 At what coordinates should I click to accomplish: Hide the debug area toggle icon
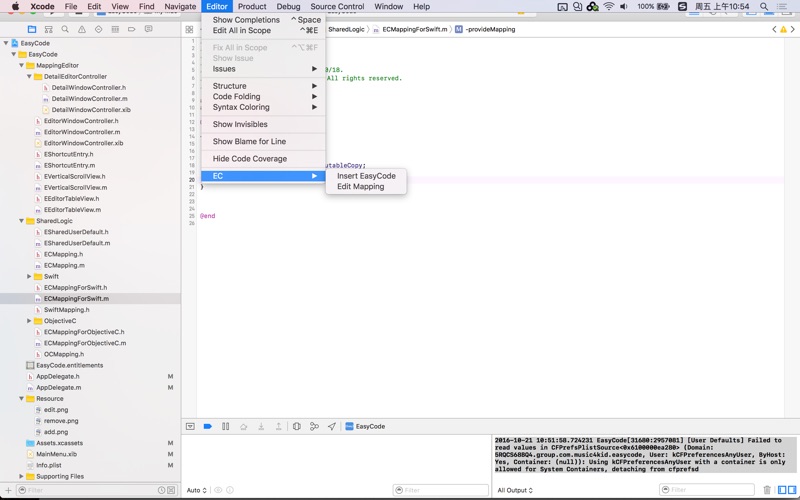(x=190, y=427)
